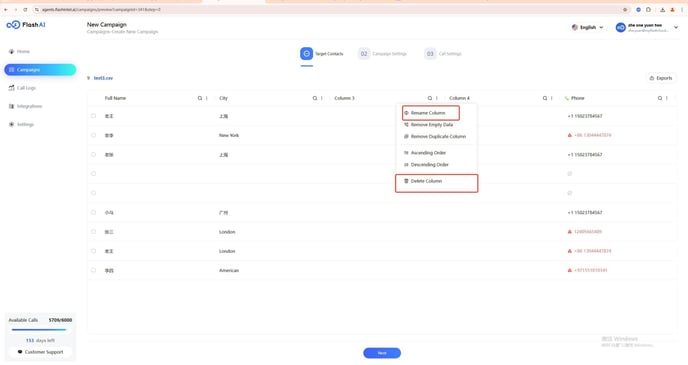Bookmark this page with the star icon
This screenshot has width=688, height=365.
coord(625,10)
